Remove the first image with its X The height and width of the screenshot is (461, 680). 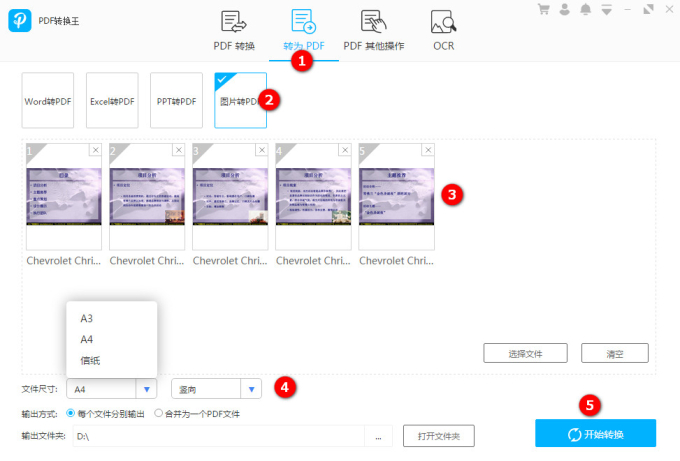[x=95, y=150]
